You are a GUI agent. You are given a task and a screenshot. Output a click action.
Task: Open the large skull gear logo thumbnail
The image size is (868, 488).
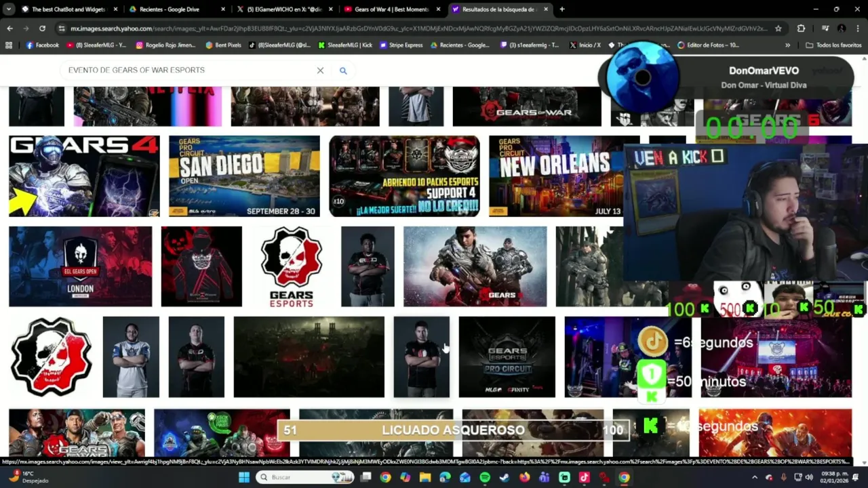click(x=51, y=357)
